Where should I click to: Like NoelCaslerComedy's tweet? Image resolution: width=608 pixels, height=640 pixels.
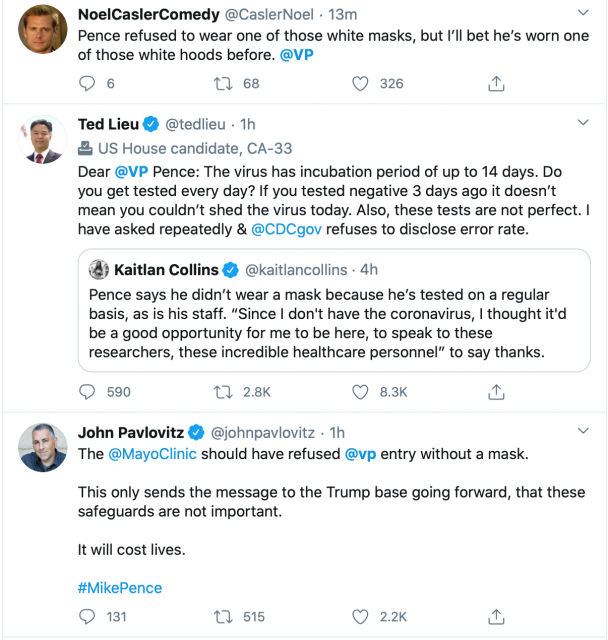[x=360, y=84]
